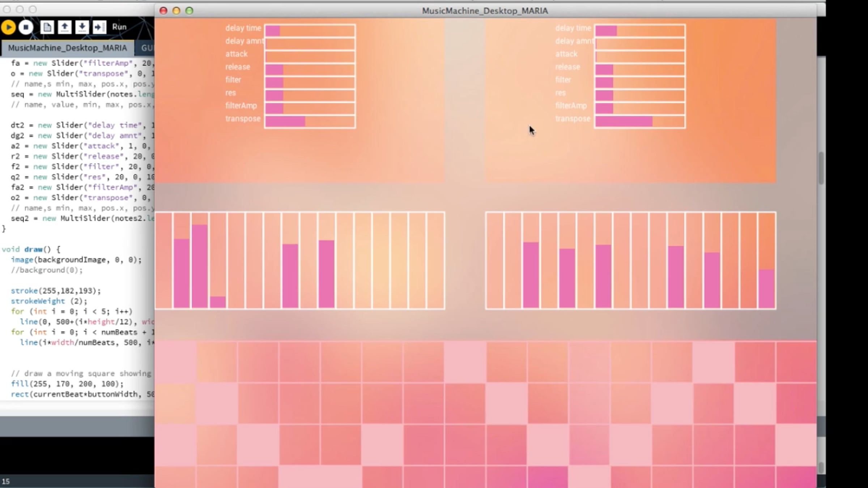Click the left panel's attack slider
This screenshot has height=488, width=868.
pos(310,57)
